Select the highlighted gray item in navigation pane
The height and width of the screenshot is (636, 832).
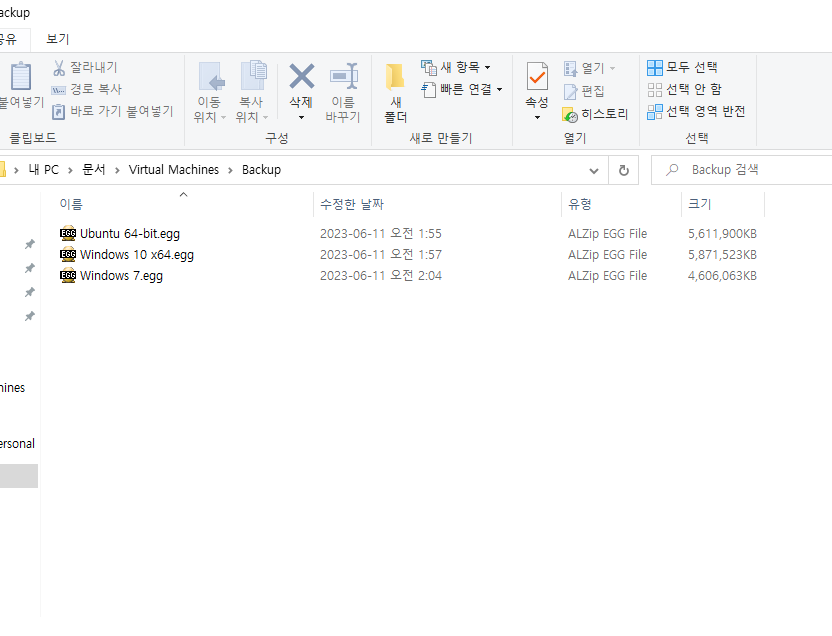coord(19,476)
